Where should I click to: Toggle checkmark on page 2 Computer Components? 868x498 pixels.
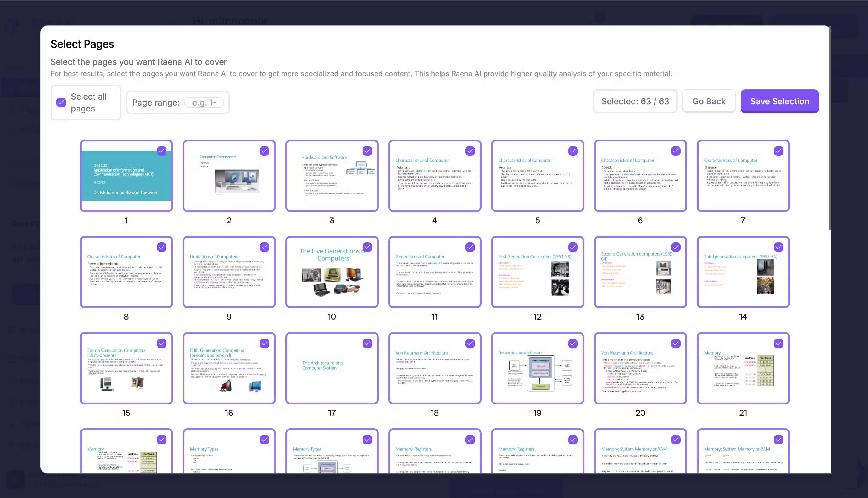point(264,151)
